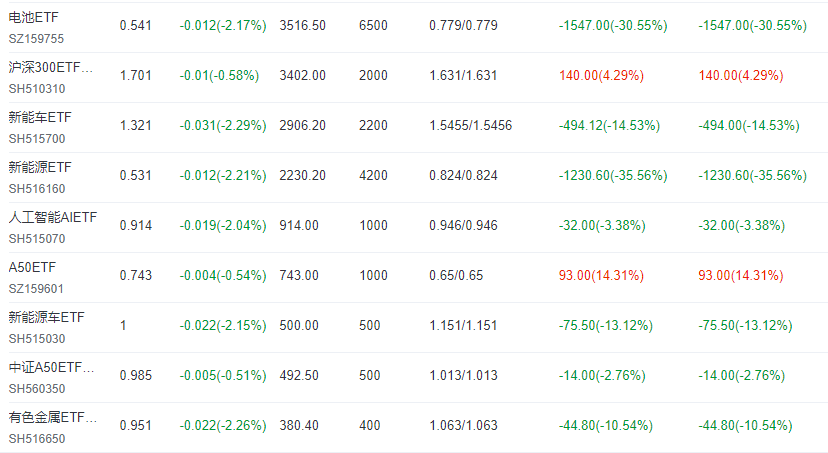Select stock code SH515700
The image size is (828, 453).
[37, 139]
